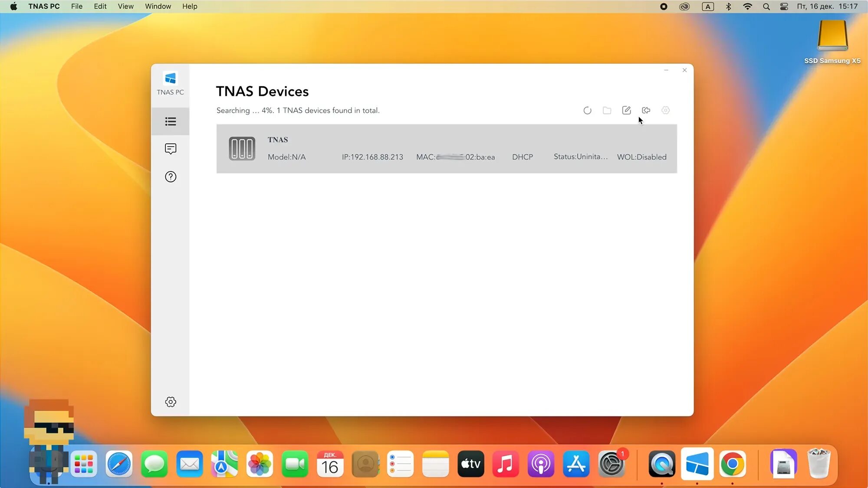Image resolution: width=868 pixels, height=488 pixels.
Task: Open the Window menu
Action: (158, 6)
